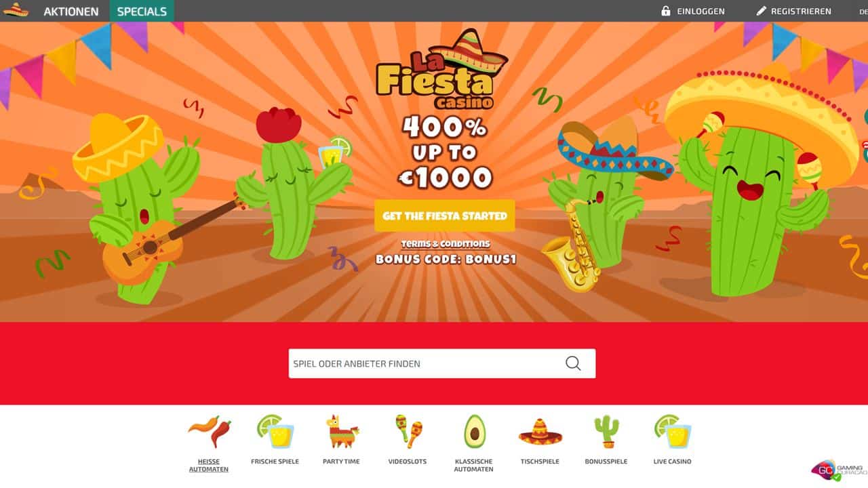Open the Heisse Automaten chili pepper category
This screenshot has width=868, height=488.
click(x=209, y=432)
